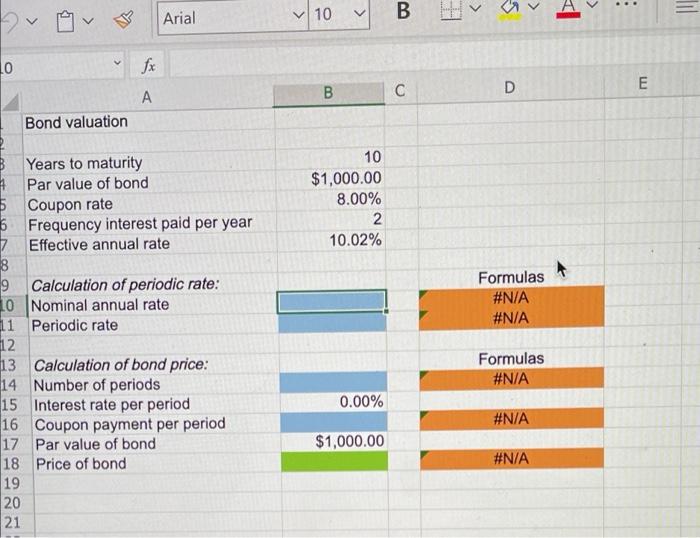The width and height of the screenshot is (700, 538).
Task: Select the blue Nominal annual rate input cell
Action: coord(332,301)
